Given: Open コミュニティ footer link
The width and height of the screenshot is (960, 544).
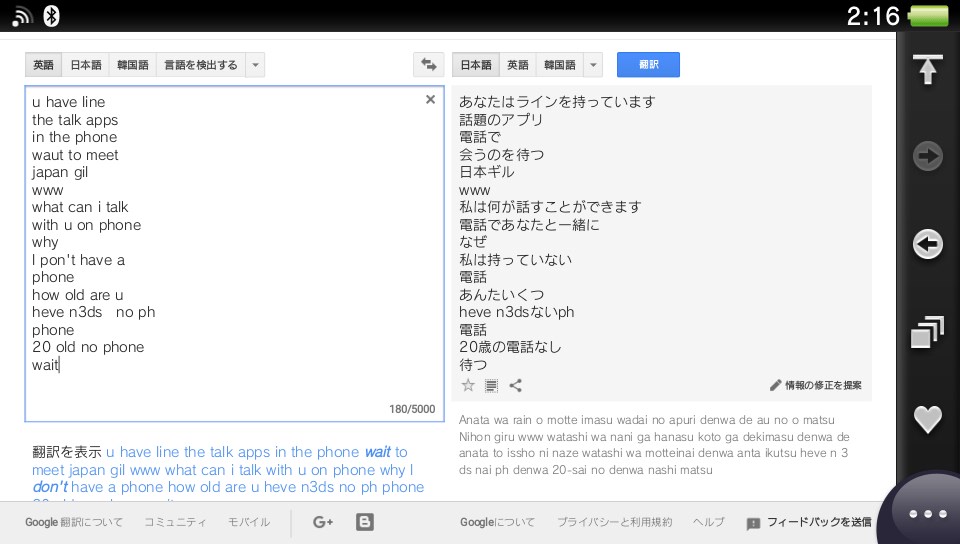Looking at the screenshot, I should tap(175, 522).
